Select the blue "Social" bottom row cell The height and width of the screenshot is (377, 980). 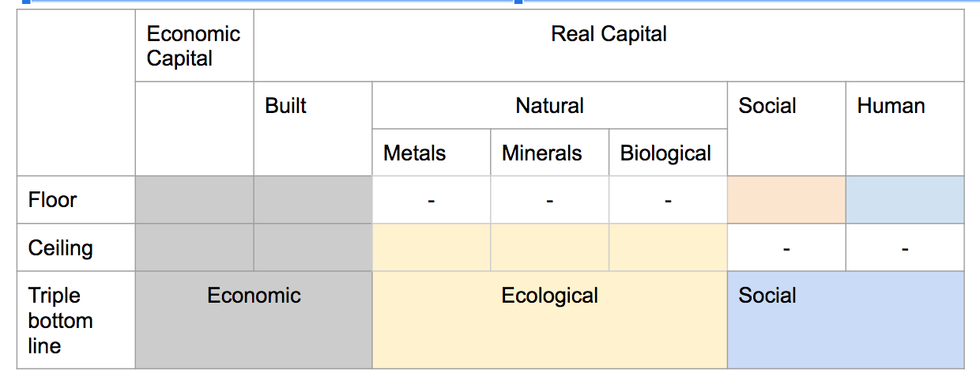(x=845, y=320)
